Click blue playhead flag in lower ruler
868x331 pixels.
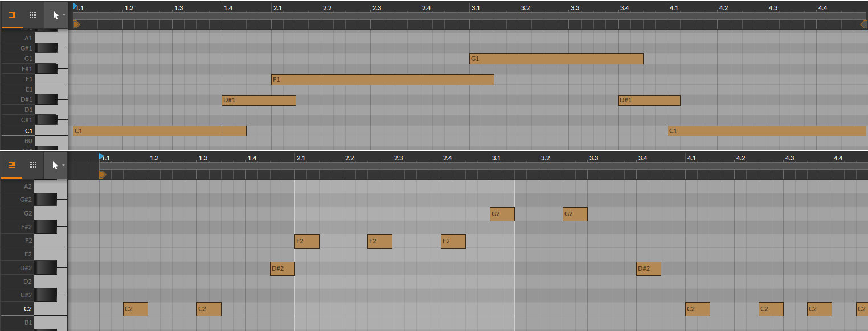tap(101, 156)
